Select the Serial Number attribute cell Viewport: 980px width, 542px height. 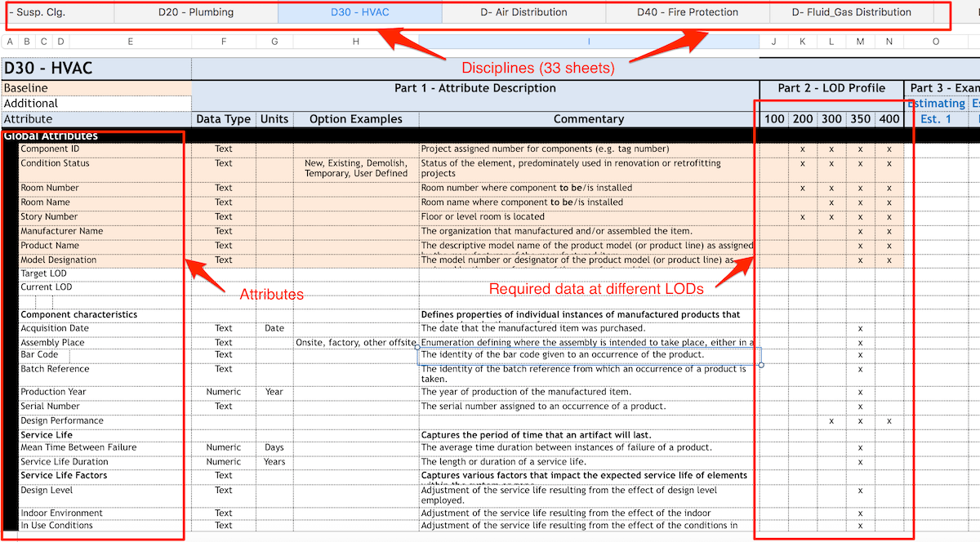point(105,406)
